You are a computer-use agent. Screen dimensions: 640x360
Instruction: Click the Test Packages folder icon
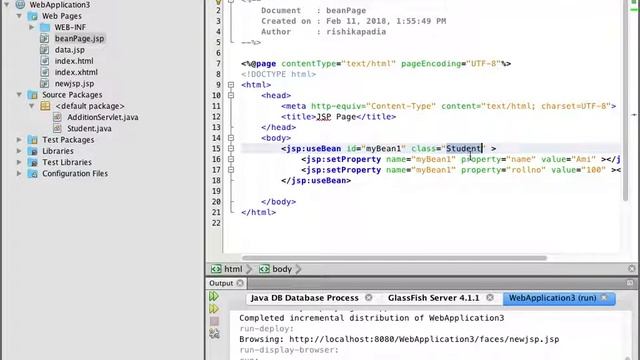pos(33,140)
